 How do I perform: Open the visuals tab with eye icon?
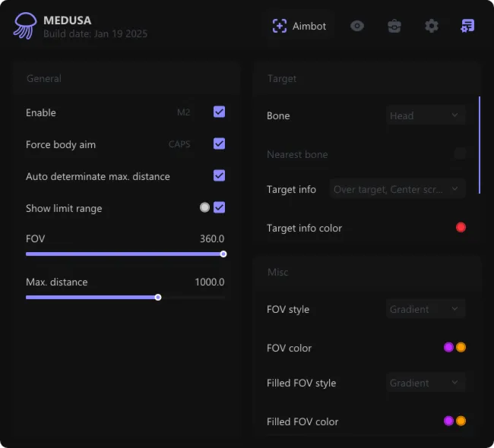[357, 26]
